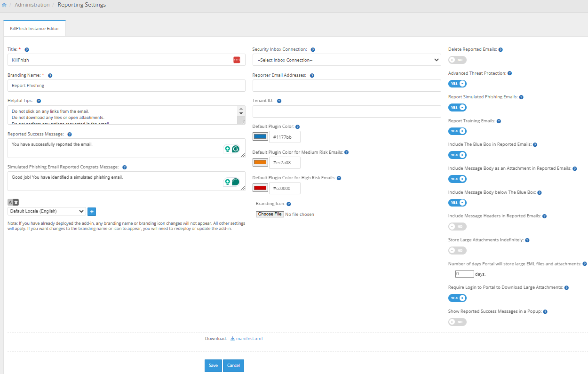Click Save button
The image size is (588, 374).
tap(213, 366)
